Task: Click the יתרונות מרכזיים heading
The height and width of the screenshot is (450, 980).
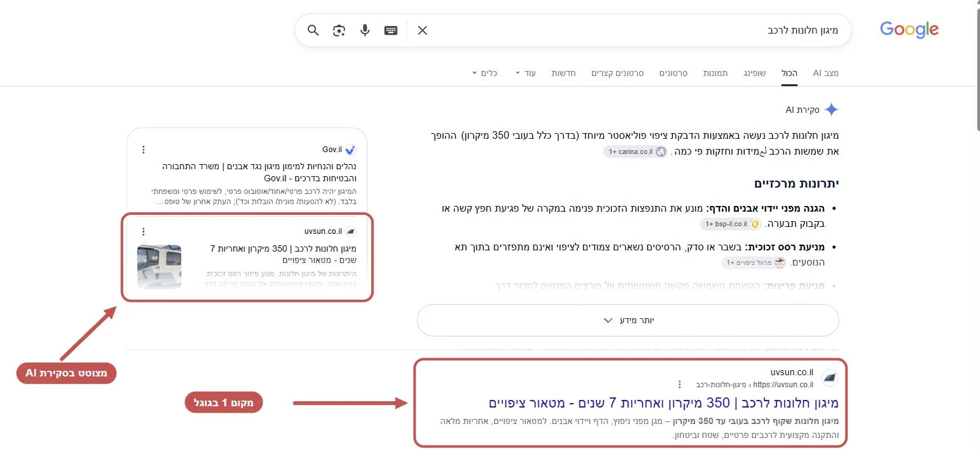Action: (x=797, y=184)
